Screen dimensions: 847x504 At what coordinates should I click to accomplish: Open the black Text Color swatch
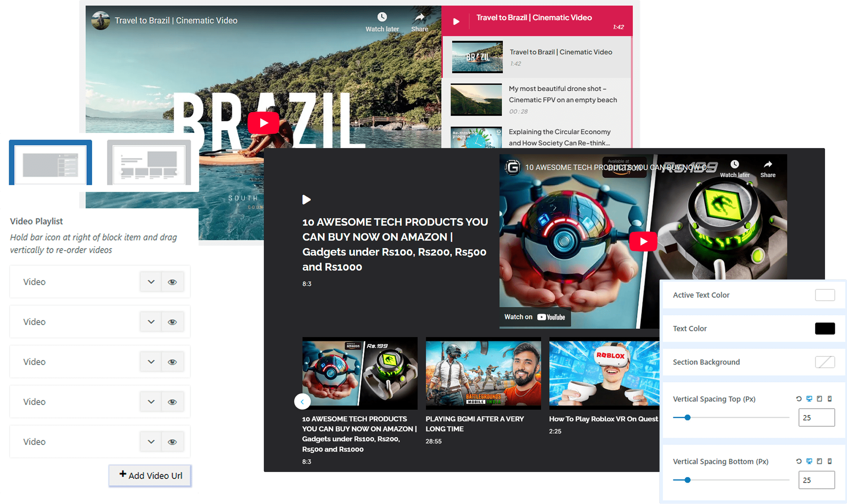click(x=825, y=329)
